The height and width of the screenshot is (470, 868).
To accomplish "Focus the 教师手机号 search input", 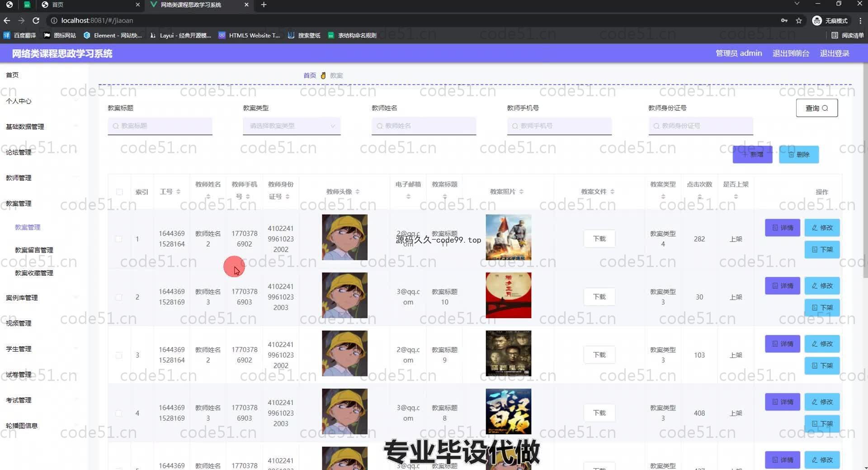I will pyautogui.click(x=559, y=126).
